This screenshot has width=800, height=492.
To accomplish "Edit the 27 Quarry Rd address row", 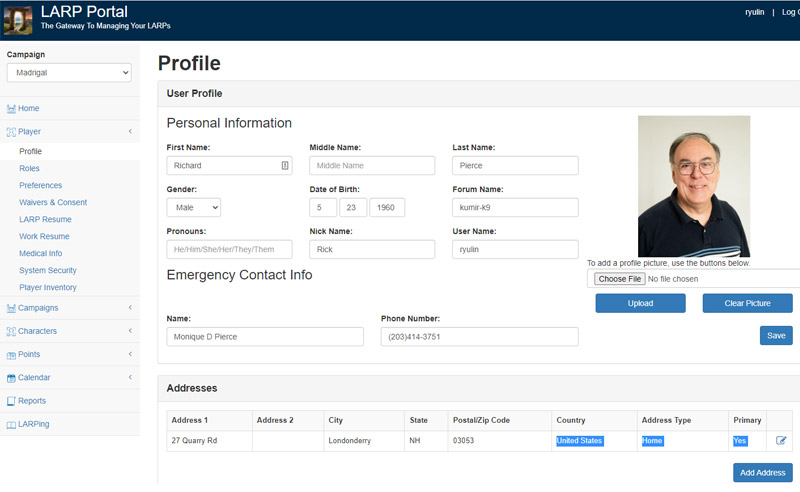I will [x=781, y=440].
